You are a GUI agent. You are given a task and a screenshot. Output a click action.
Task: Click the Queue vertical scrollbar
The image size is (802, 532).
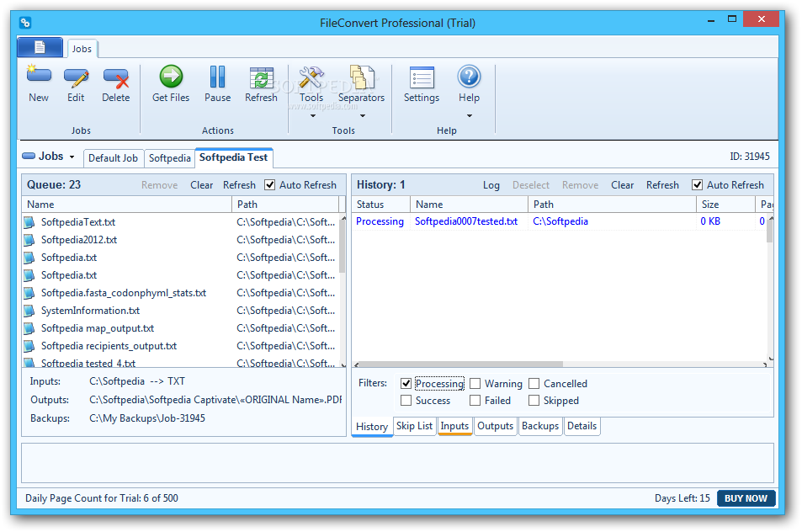[343, 246]
